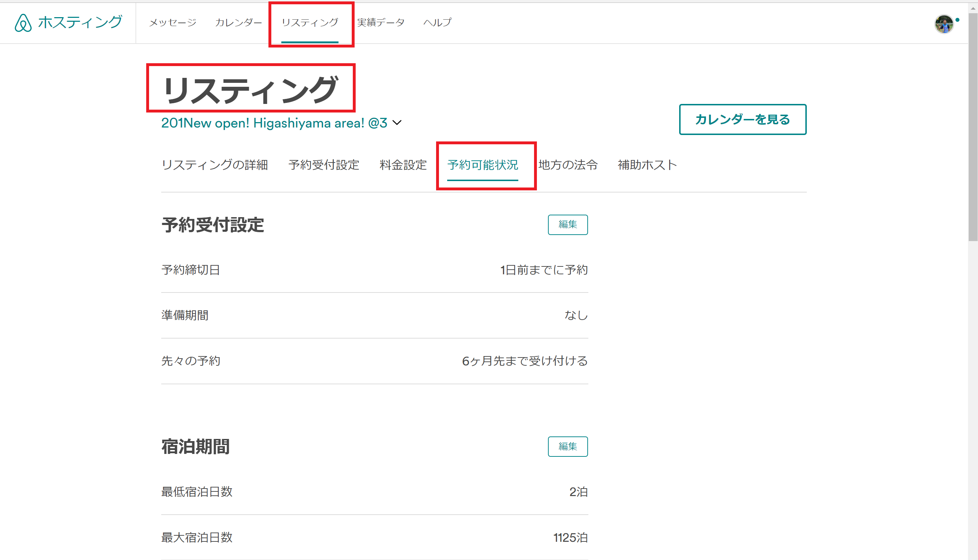Click 編集 button for 宿泊期間 section

pyautogui.click(x=568, y=446)
